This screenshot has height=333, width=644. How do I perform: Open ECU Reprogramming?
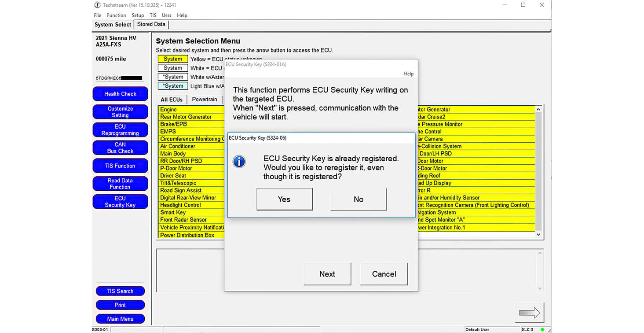coord(120,130)
